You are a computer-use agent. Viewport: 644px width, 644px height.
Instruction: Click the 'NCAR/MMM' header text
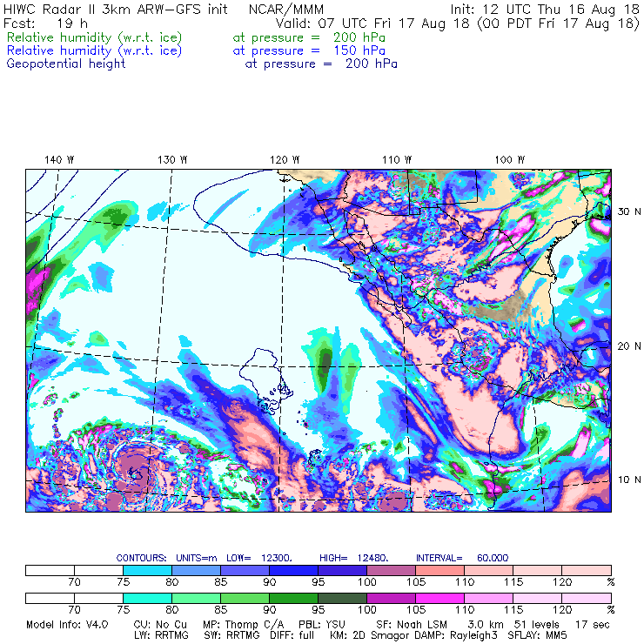point(286,10)
